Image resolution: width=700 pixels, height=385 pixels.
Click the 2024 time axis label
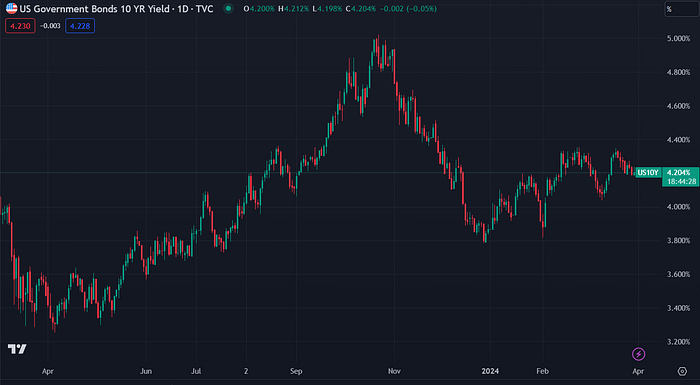tap(490, 371)
